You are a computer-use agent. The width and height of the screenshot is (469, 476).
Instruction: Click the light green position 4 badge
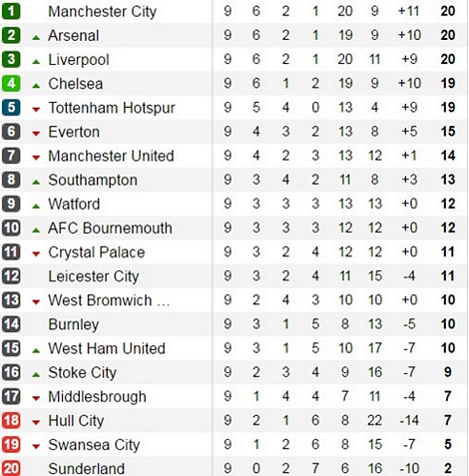pos(11,83)
